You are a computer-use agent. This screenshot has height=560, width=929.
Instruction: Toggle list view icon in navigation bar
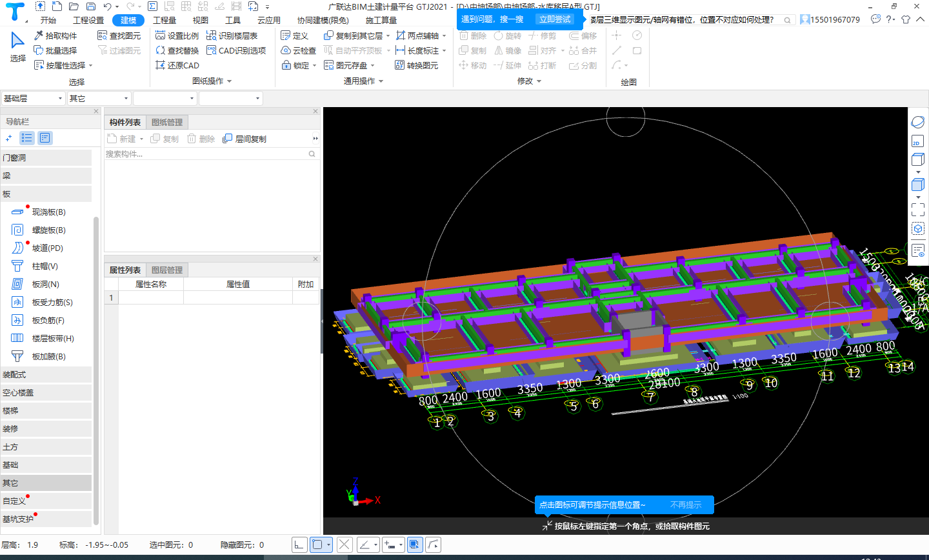27,137
